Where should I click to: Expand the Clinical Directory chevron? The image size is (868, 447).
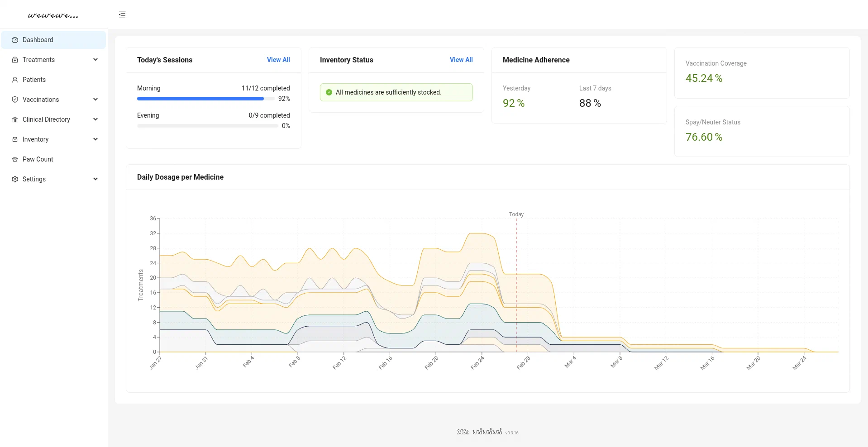[95, 119]
